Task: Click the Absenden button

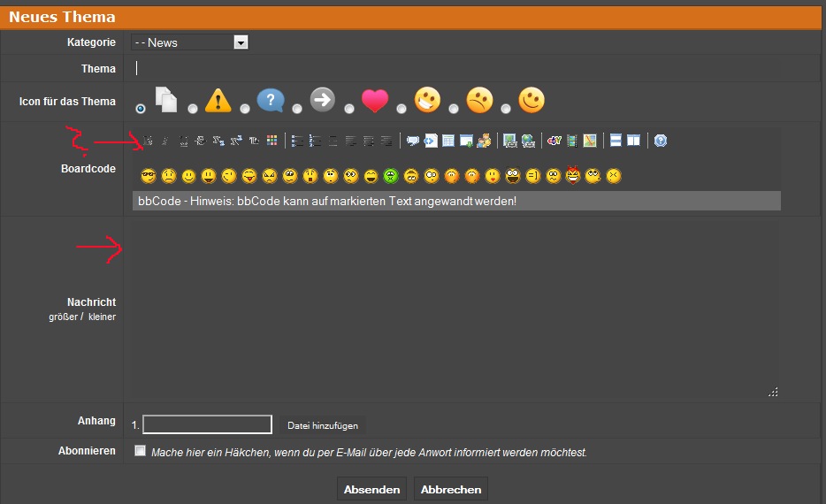Action: [x=371, y=489]
